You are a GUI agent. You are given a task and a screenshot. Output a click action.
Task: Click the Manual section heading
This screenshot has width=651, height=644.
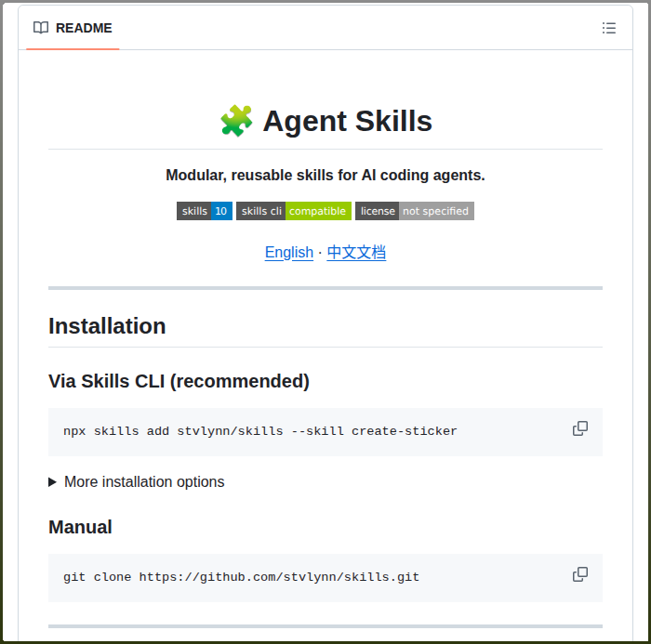point(80,527)
